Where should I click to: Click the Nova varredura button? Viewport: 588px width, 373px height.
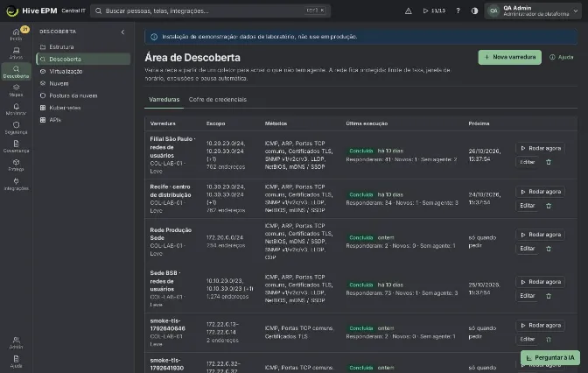pyautogui.click(x=509, y=57)
